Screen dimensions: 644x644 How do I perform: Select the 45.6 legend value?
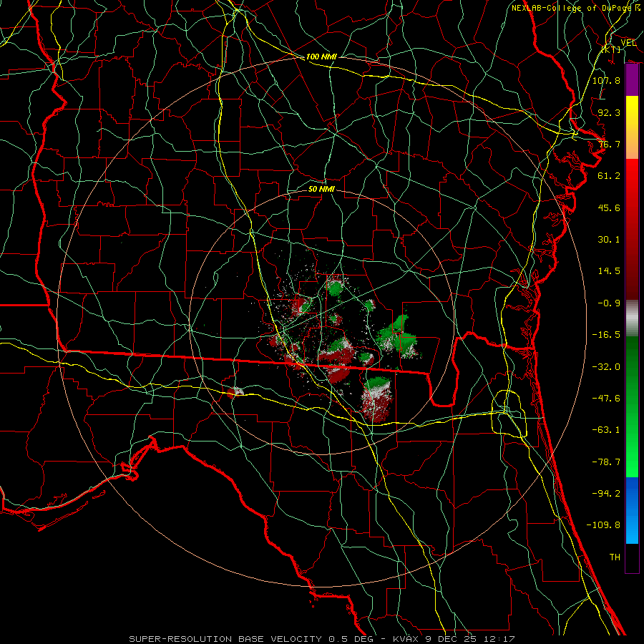(609, 208)
